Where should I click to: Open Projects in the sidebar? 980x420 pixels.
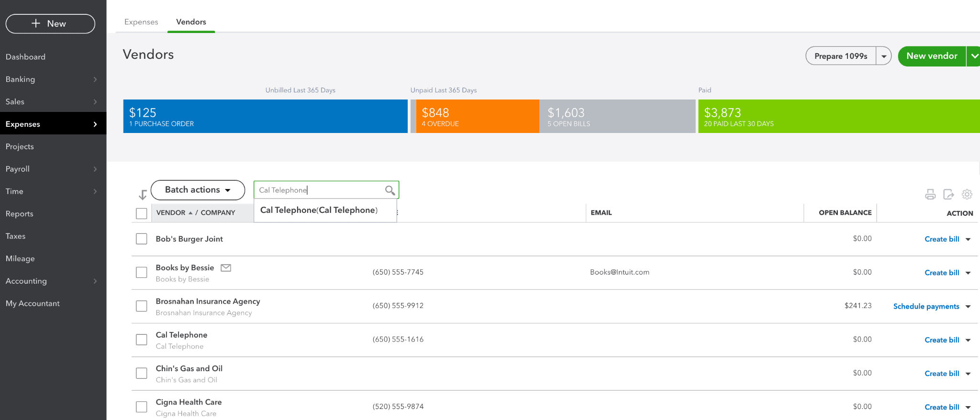53,146
